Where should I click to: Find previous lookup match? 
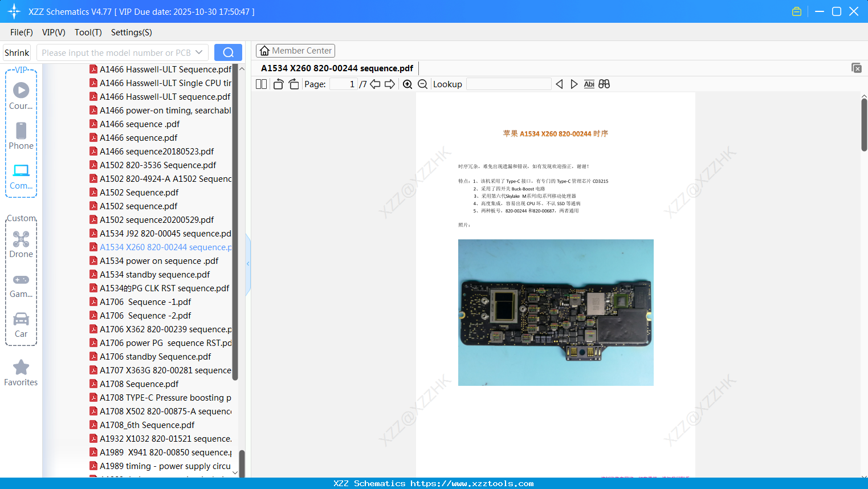point(559,84)
